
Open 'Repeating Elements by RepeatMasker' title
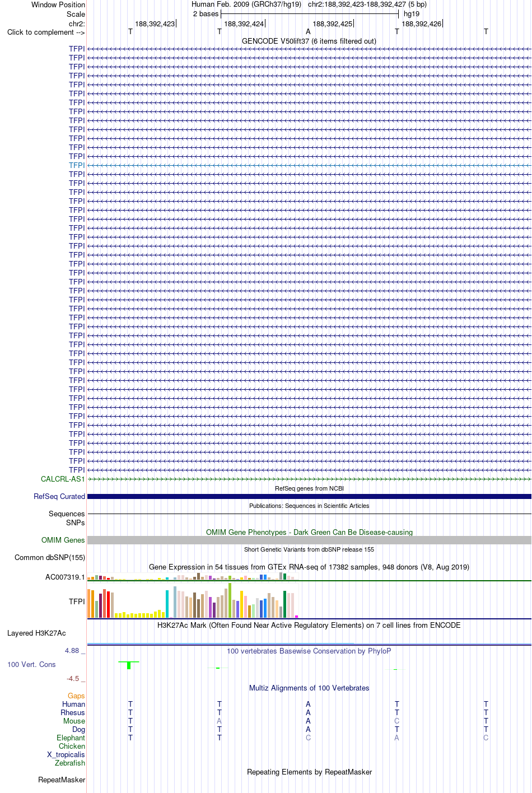click(309, 772)
